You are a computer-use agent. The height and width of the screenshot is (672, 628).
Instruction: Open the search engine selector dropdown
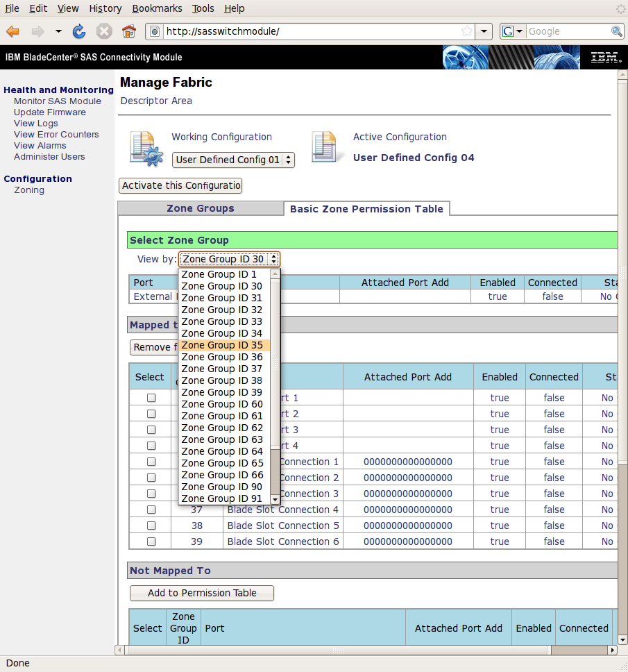click(513, 31)
